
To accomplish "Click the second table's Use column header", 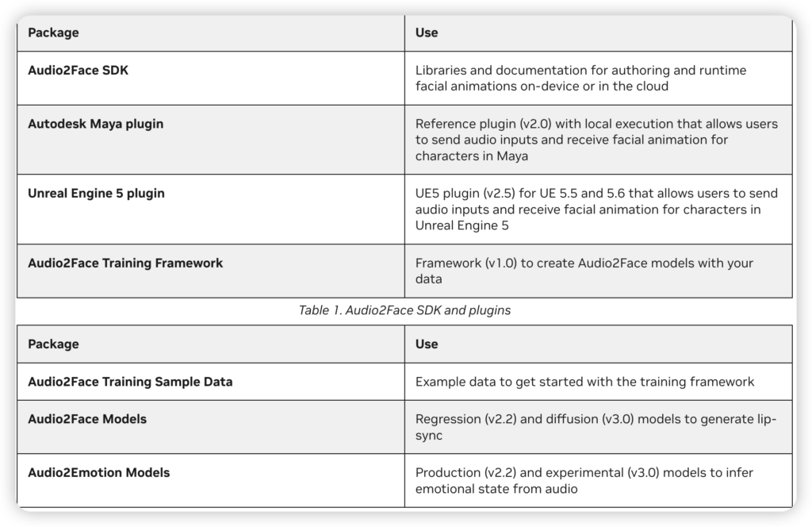I will [427, 344].
